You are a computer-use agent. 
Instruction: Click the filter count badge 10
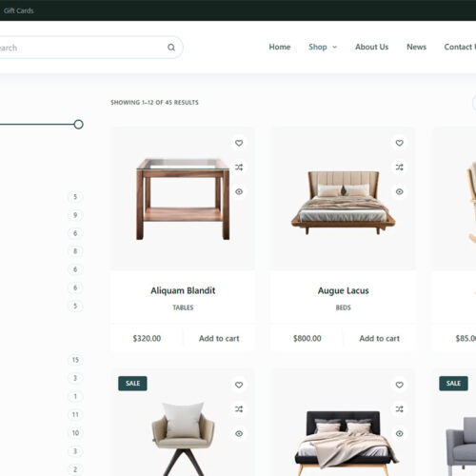(x=75, y=433)
